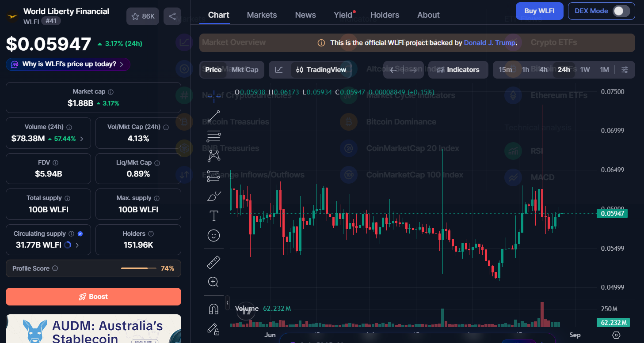Click Profile Score info icon
Viewport: 644px width, 343px height.
point(55,268)
